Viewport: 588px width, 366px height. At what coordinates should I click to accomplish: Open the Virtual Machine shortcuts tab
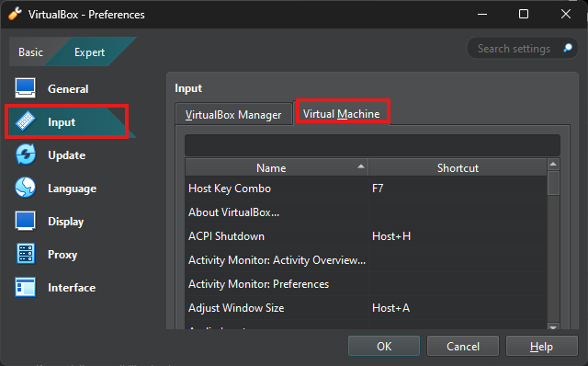click(341, 114)
